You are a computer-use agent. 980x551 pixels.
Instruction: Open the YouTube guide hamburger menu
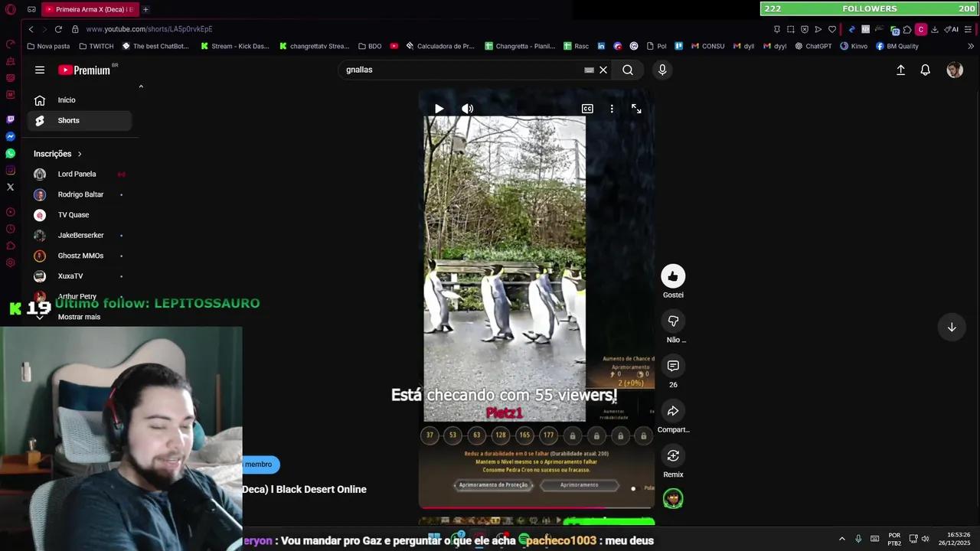point(40,70)
